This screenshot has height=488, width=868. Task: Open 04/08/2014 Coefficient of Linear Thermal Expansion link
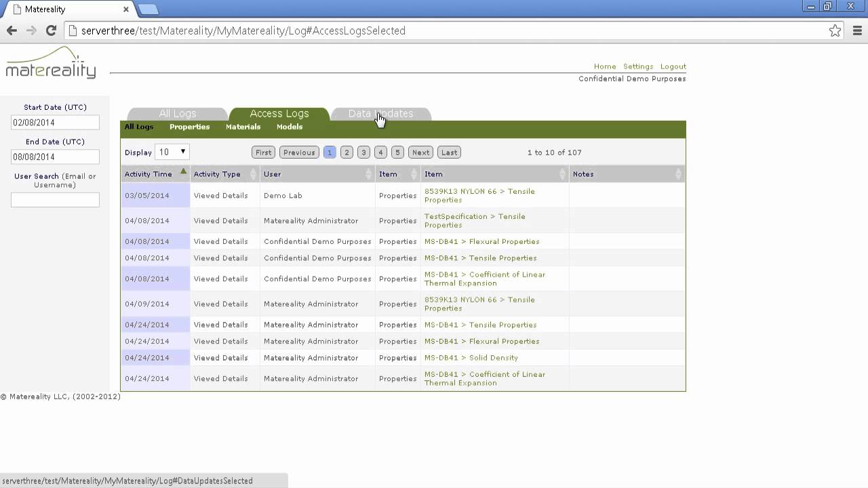[x=485, y=279]
